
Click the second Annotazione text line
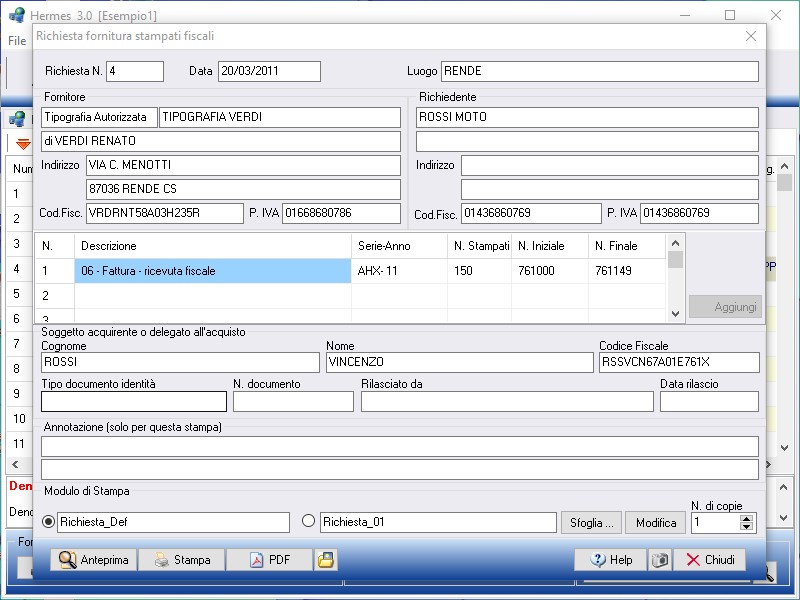tap(400, 469)
